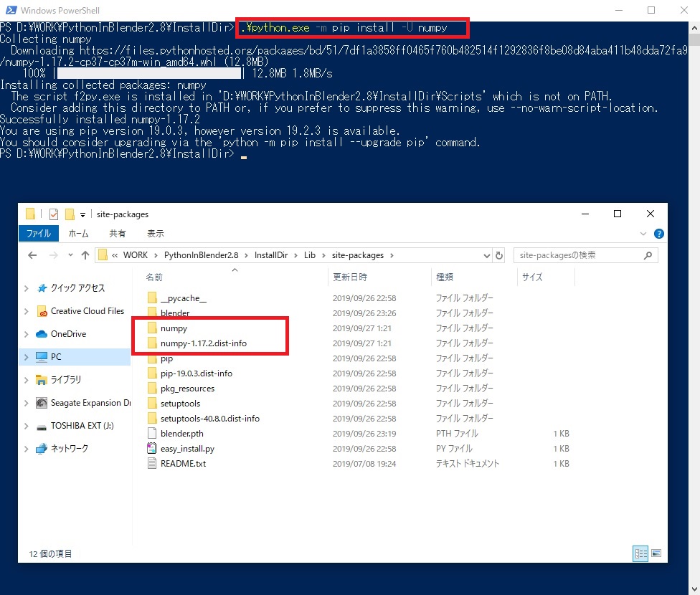Select Seagate Expansion Drive in sidebar
The width and height of the screenshot is (700, 595).
[90, 403]
